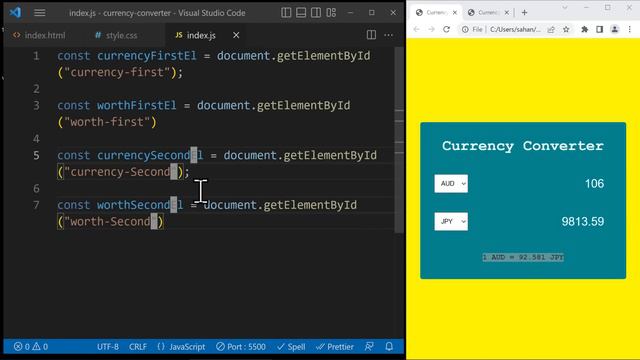The width and height of the screenshot is (640, 360).
Task: Click line number 5 in gutter
Action: click(x=36, y=156)
